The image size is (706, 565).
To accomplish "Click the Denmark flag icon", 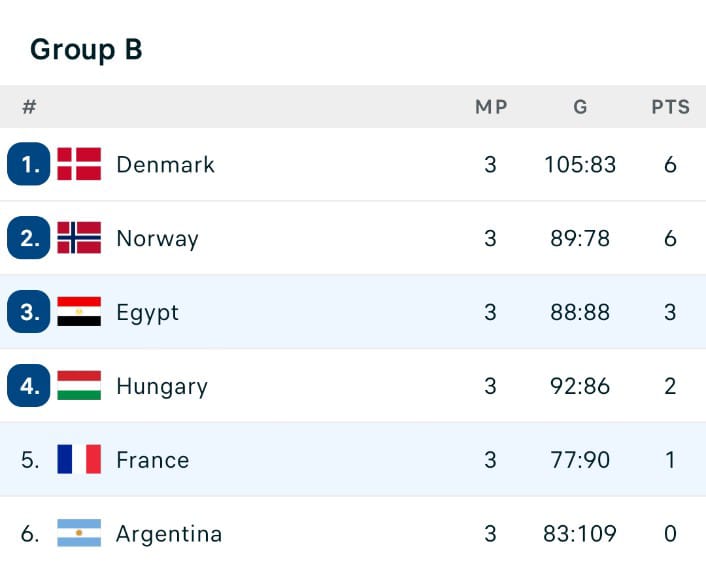I will (x=79, y=164).
